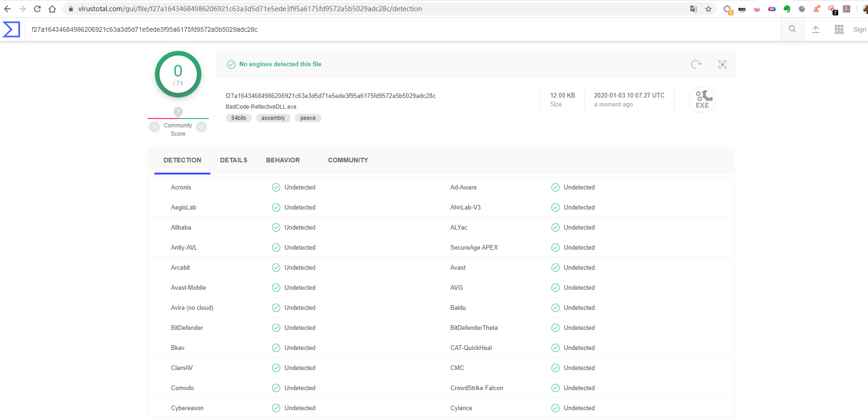Click the 'Cybereason' engine name
Screen dimensions: 868x419
click(x=187, y=408)
